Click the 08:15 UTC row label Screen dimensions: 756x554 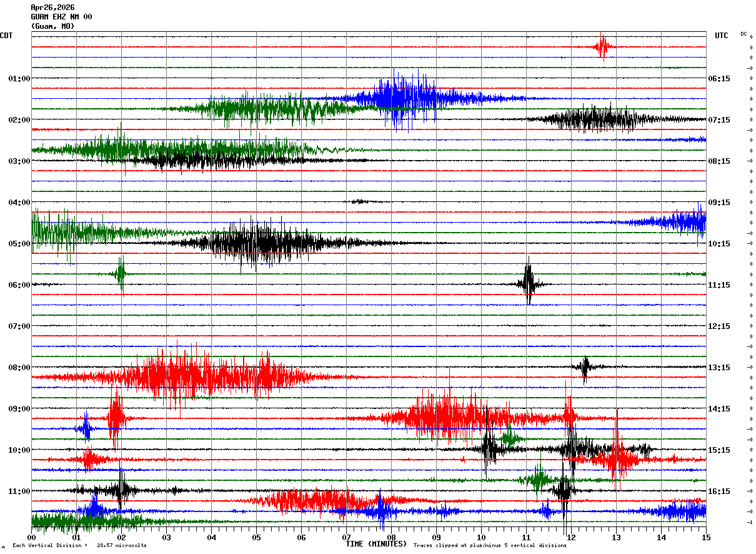tap(719, 161)
